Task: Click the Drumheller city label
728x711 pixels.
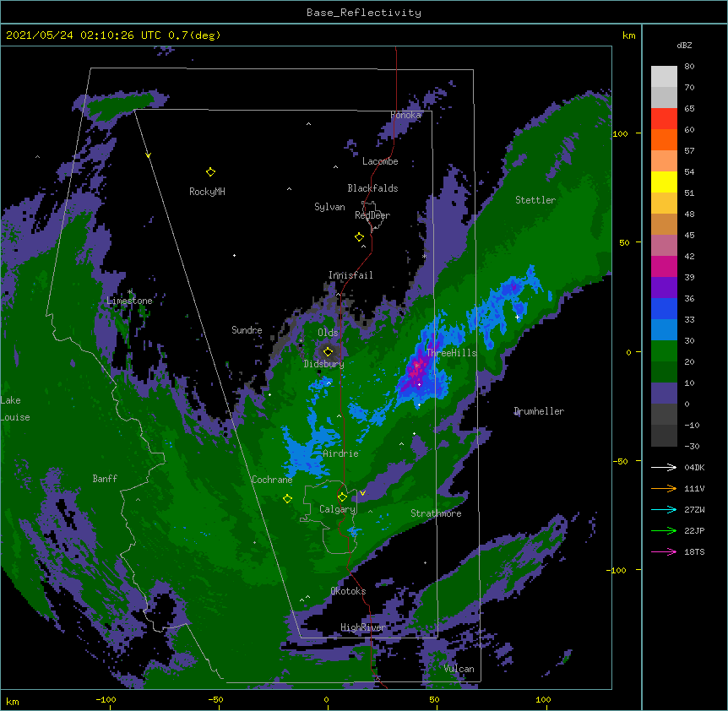Action: click(539, 411)
